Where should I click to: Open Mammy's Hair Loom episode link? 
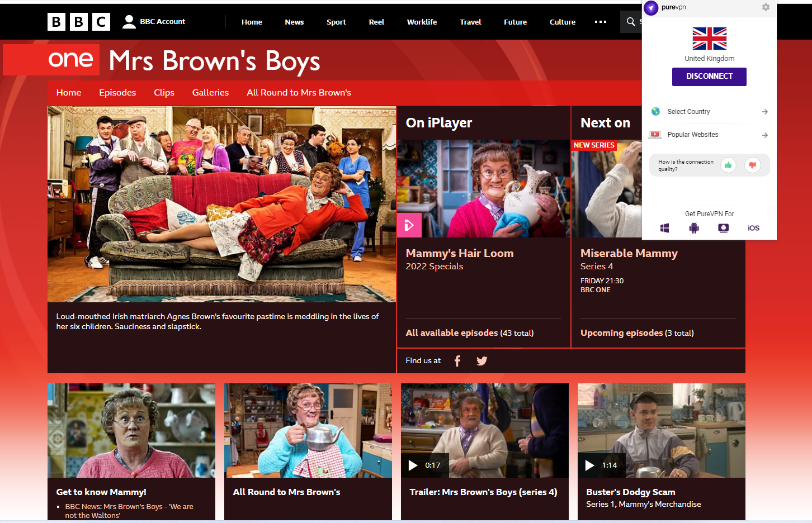pyautogui.click(x=460, y=253)
